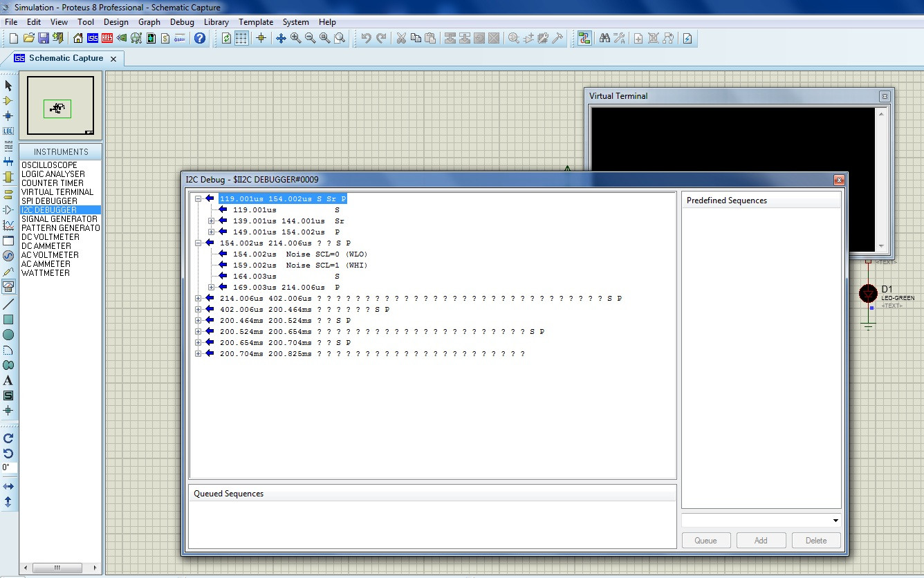Open the Debug menu
The width and height of the screenshot is (924, 578).
tap(182, 22)
